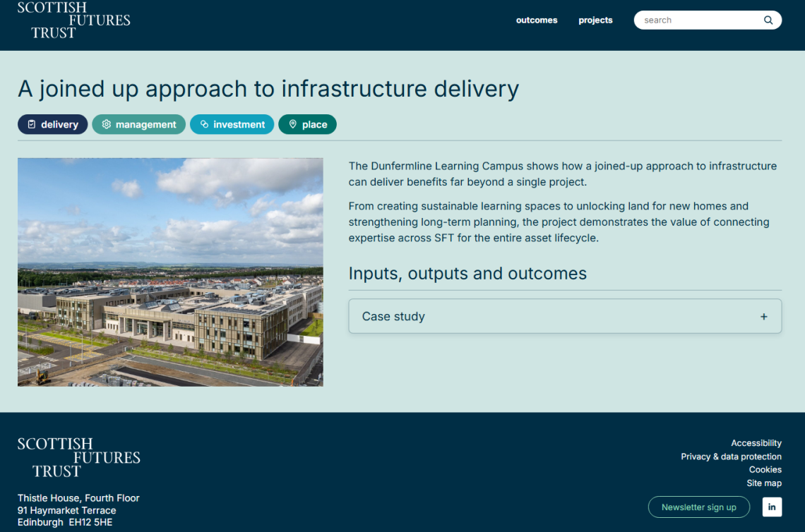Select the place tag
The image size is (805, 532).
coord(307,124)
